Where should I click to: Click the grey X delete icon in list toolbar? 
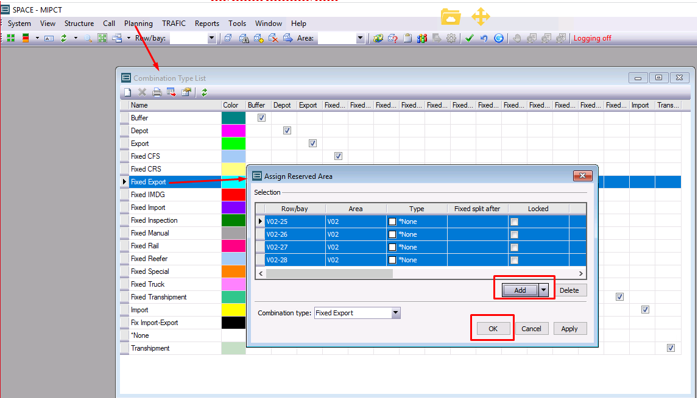point(142,92)
